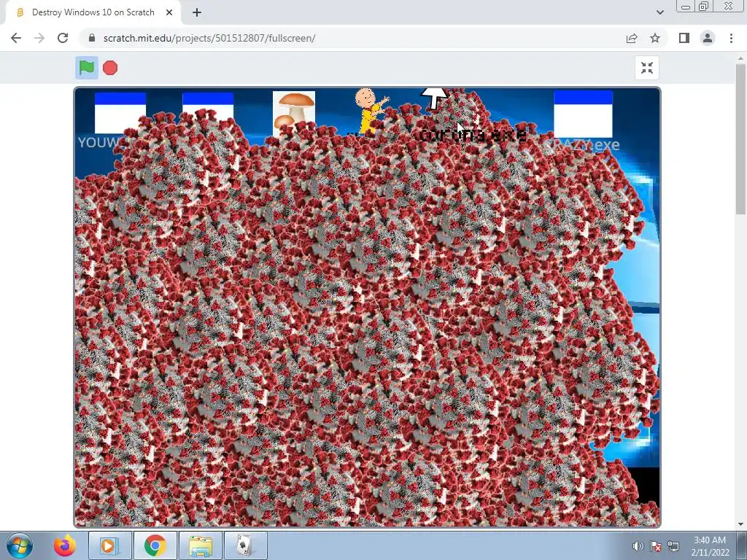This screenshot has height=560, width=747.
Task: Click the network tray icon
Action: tap(673, 546)
